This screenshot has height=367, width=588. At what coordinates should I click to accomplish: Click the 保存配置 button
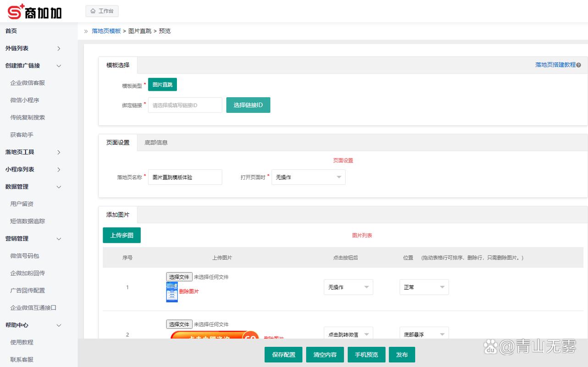(283, 355)
